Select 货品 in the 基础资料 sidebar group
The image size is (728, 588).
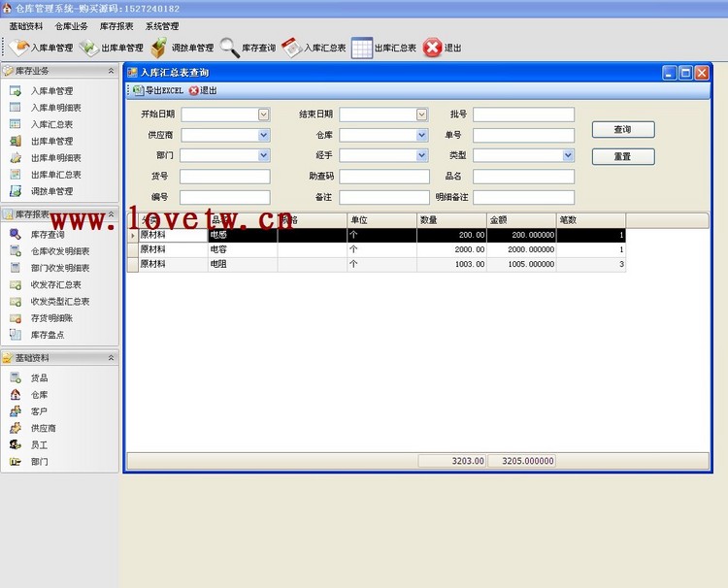[39, 378]
